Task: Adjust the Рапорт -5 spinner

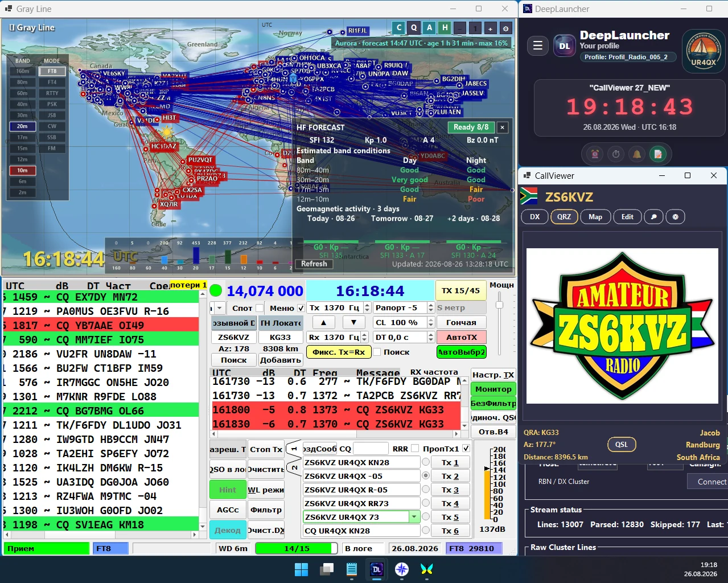Action: [x=431, y=308]
